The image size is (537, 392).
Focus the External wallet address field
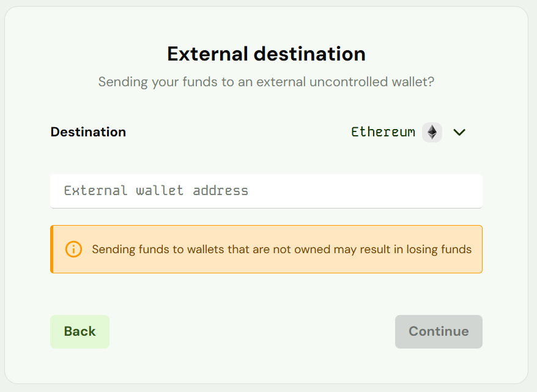(x=266, y=191)
